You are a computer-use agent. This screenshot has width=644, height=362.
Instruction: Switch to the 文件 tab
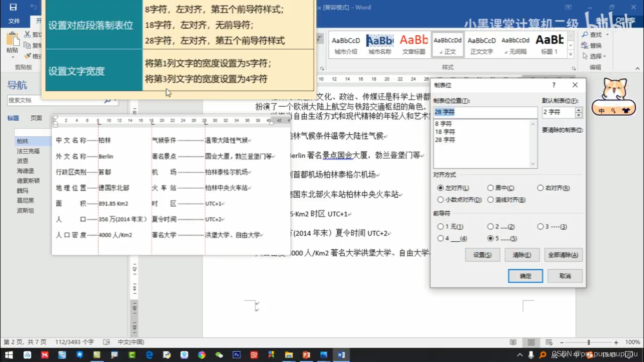[x=14, y=21]
